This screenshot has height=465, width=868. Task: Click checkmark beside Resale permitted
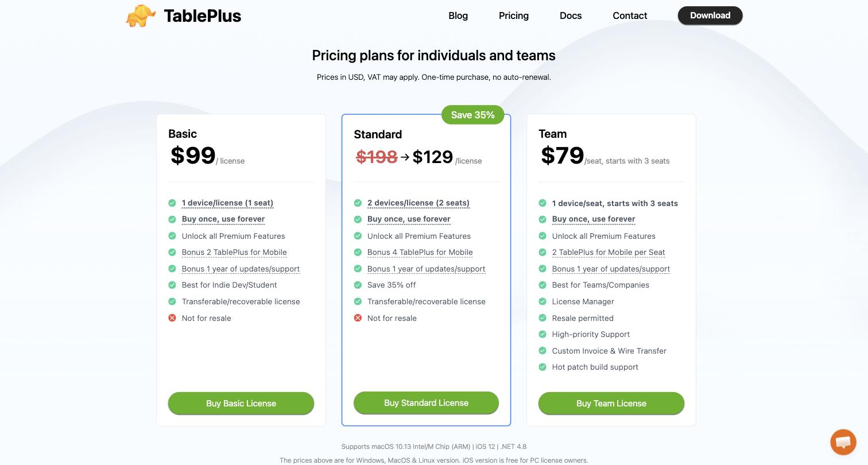tap(542, 318)
